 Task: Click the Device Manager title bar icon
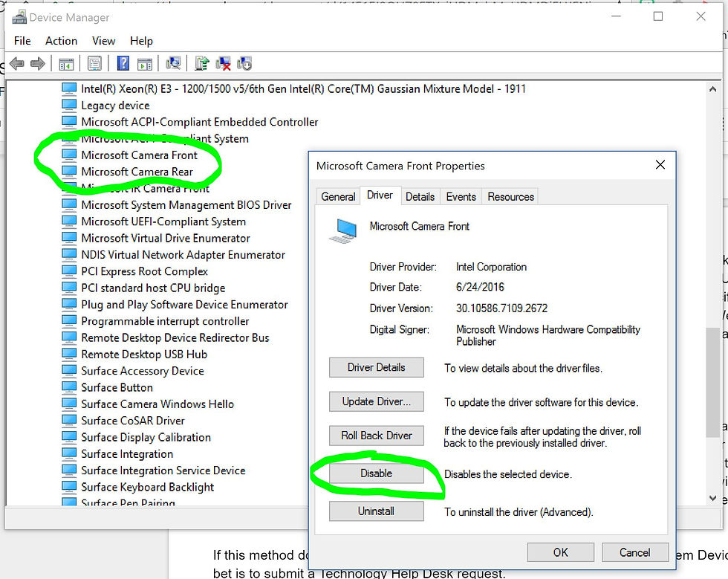pyautogui.click(x=19, y=17)
